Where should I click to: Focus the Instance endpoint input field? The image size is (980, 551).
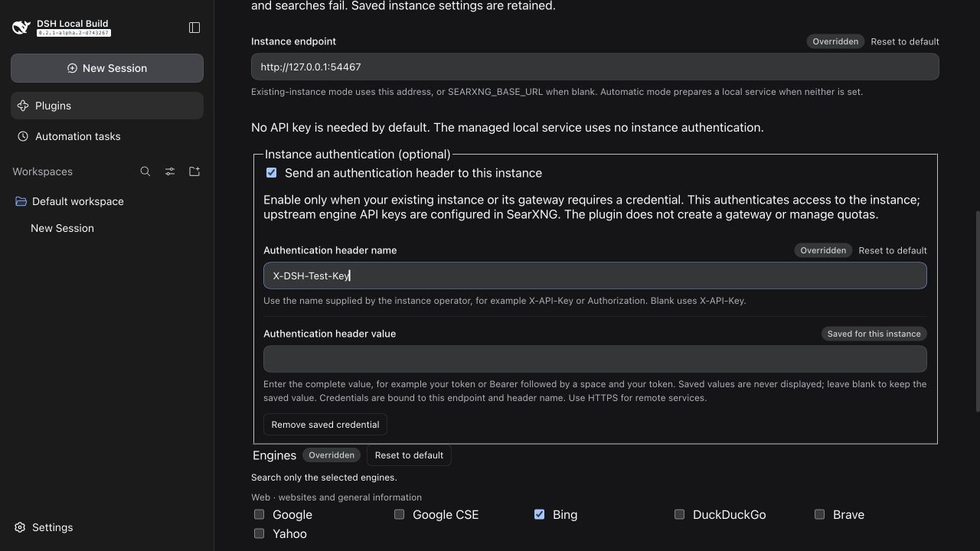595,67
